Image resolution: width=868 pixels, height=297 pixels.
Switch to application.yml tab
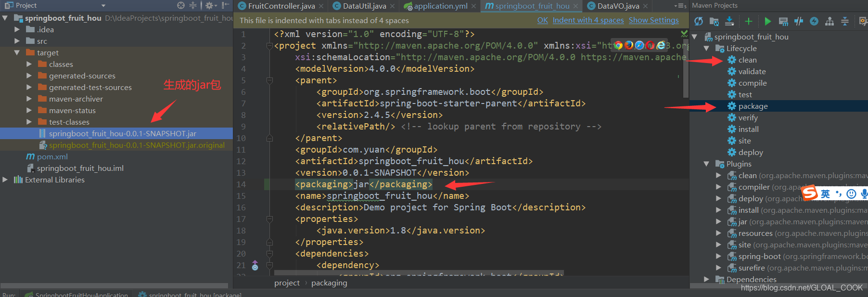(441, 6)
